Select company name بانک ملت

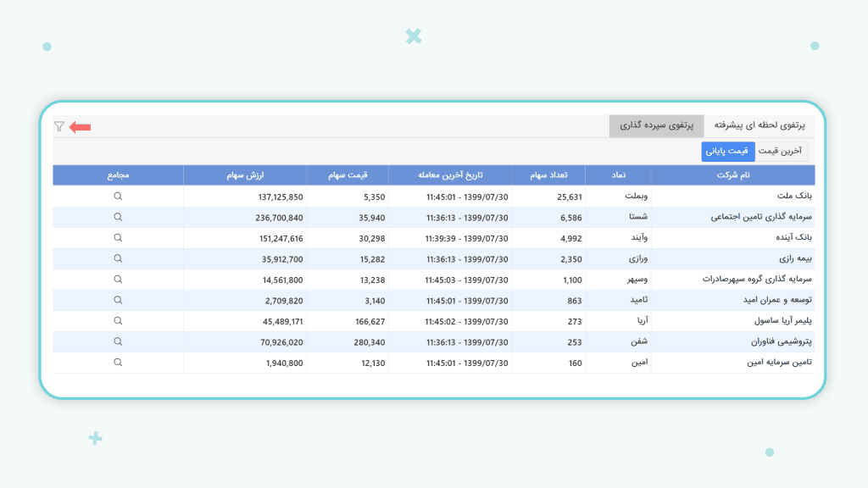pos(794,196)
